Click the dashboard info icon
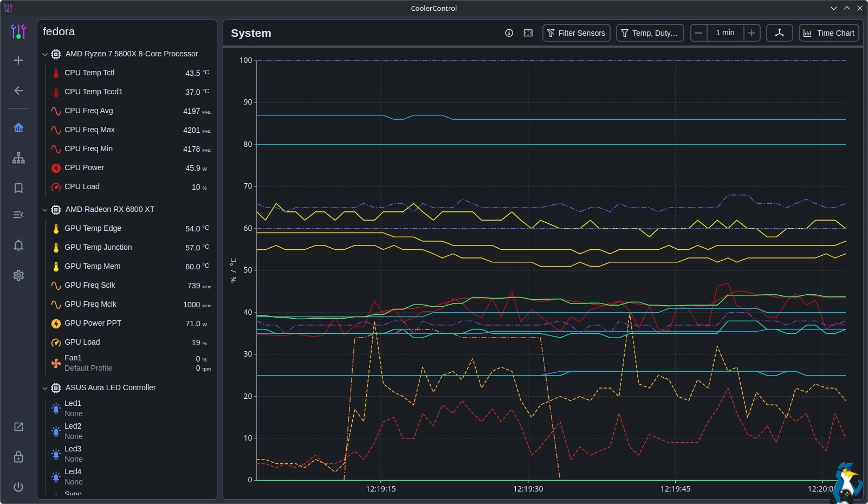 pyautogui.click(x=509, y=33)
